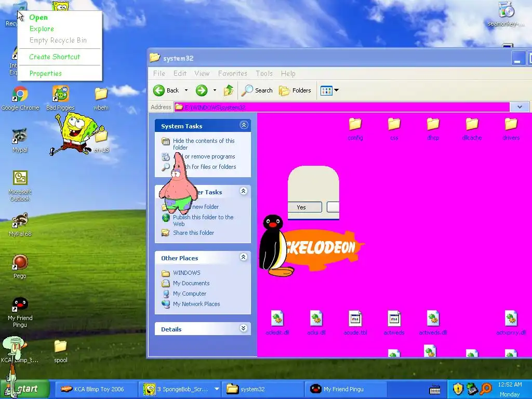
Task: Switch to My Friend Pingu taskbar button
Action: pyautogui.click(x=346, y=389)
